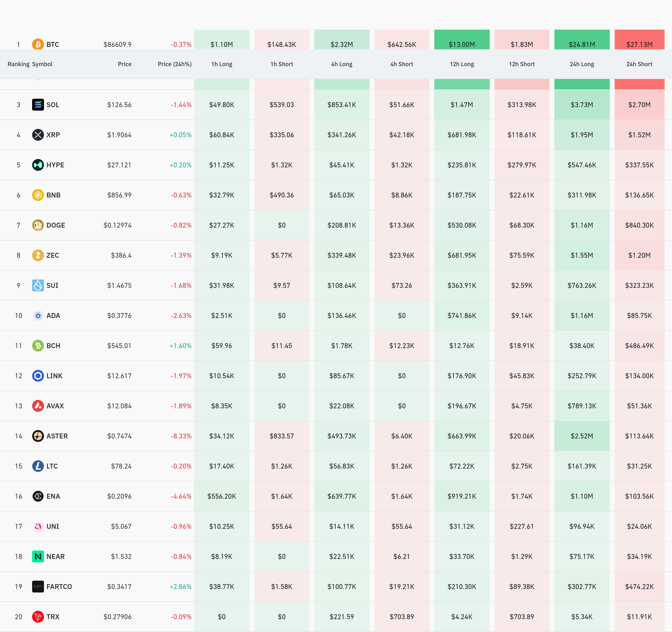Click the Uniswap UNI unicorn icon

pyautogui.click(x=38, y=526)
